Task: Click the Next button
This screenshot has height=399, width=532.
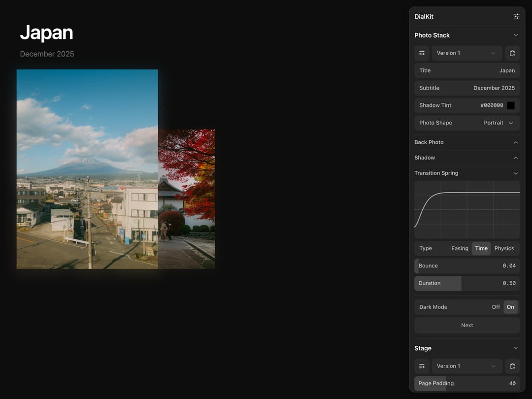Action: pos(467,326)
